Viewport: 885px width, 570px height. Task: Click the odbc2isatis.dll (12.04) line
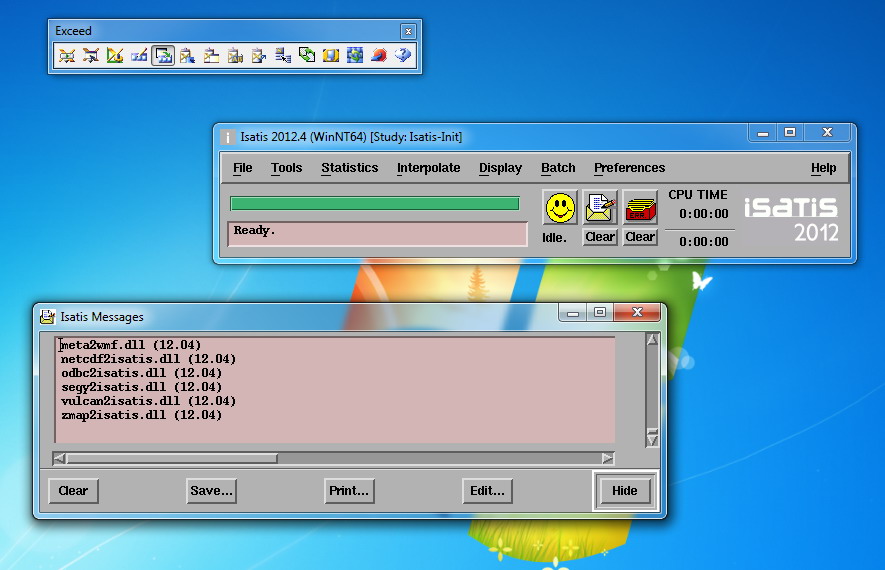click(142, 373)
